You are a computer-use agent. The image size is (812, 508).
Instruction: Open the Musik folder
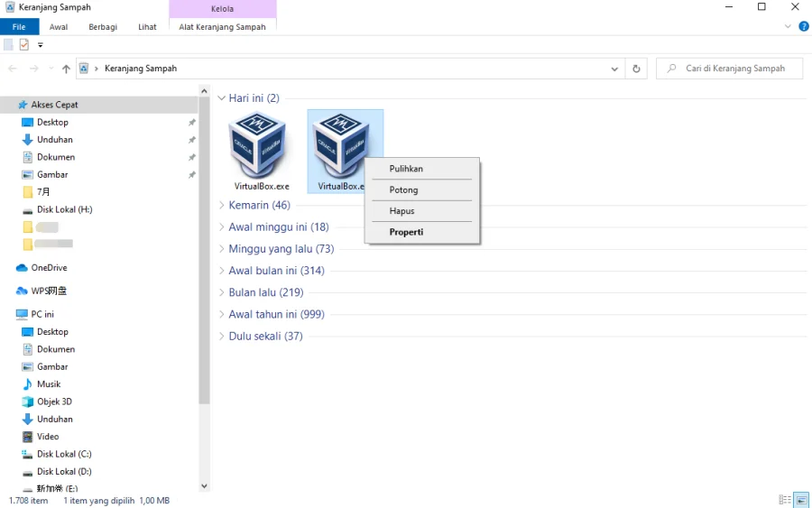[x=49, y=384]
